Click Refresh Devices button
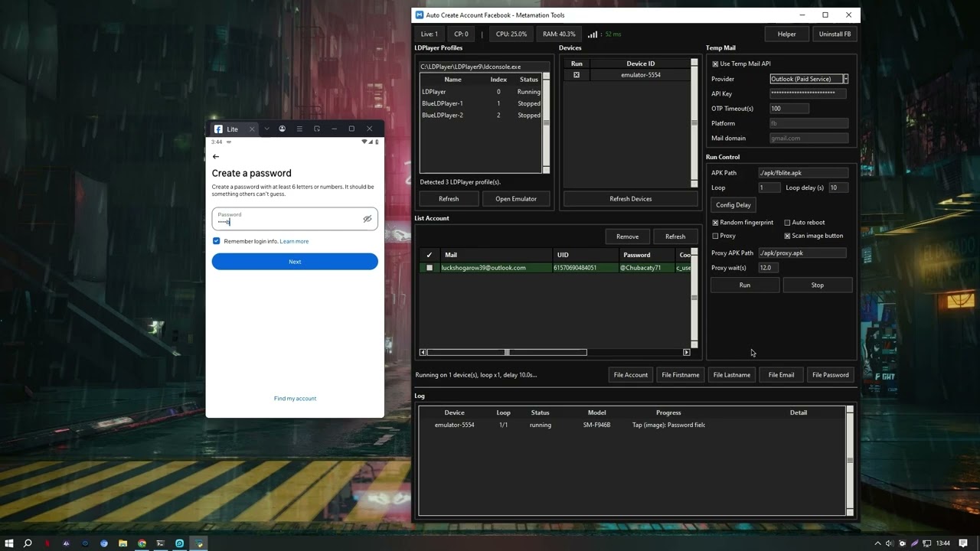The width and height of the screenshot is (980, 551). click(631, 199)
